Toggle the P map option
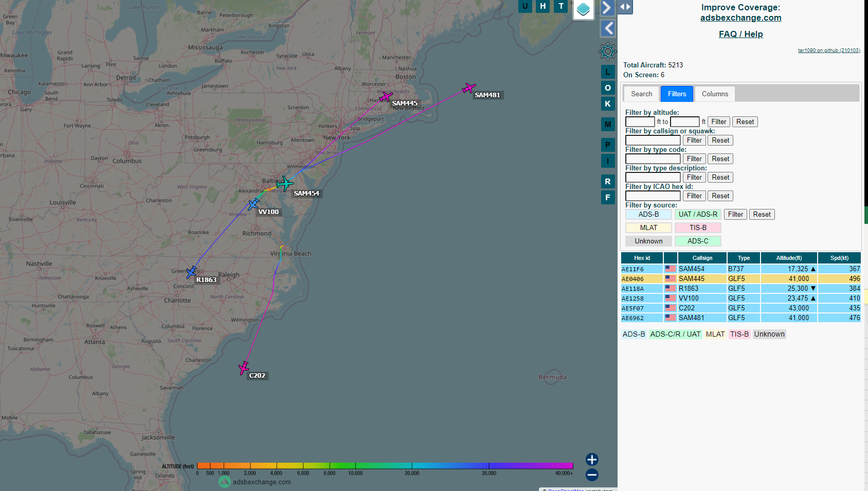868x491 pixels. pos(608,145)
